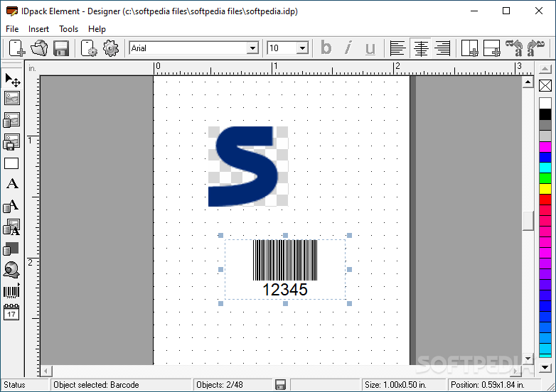
Task: Insert database image and text tool
Action: pos(11,227)
